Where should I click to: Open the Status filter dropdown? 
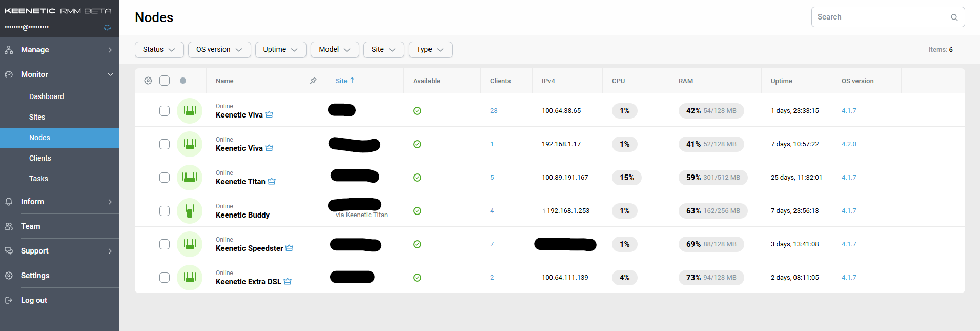(159, 50)
